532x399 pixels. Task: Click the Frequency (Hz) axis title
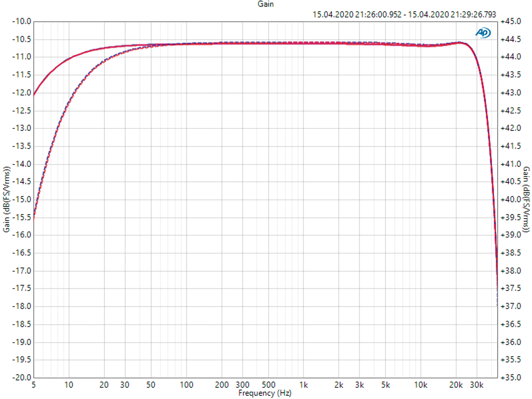(x=264, y=393)
